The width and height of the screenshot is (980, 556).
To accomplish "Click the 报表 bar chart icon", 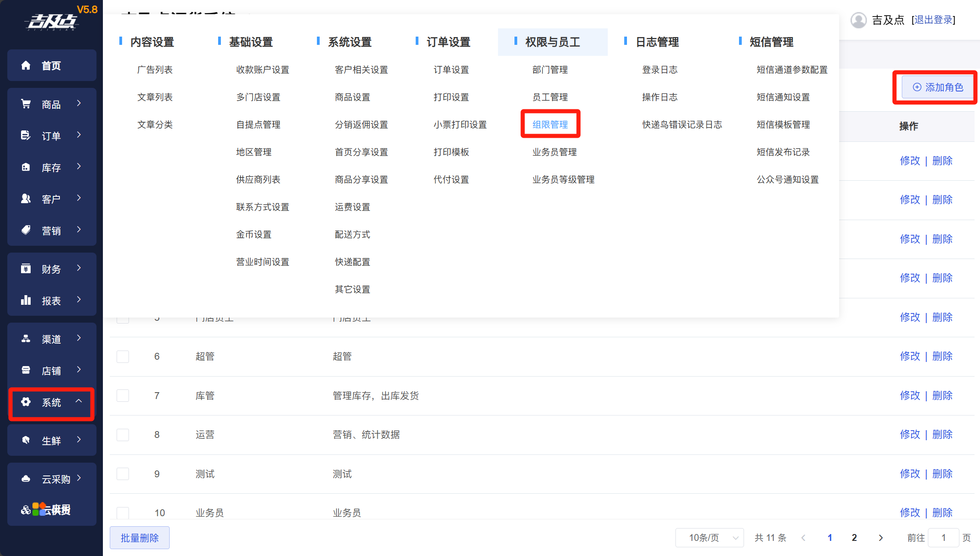I will tap(26, 300).
